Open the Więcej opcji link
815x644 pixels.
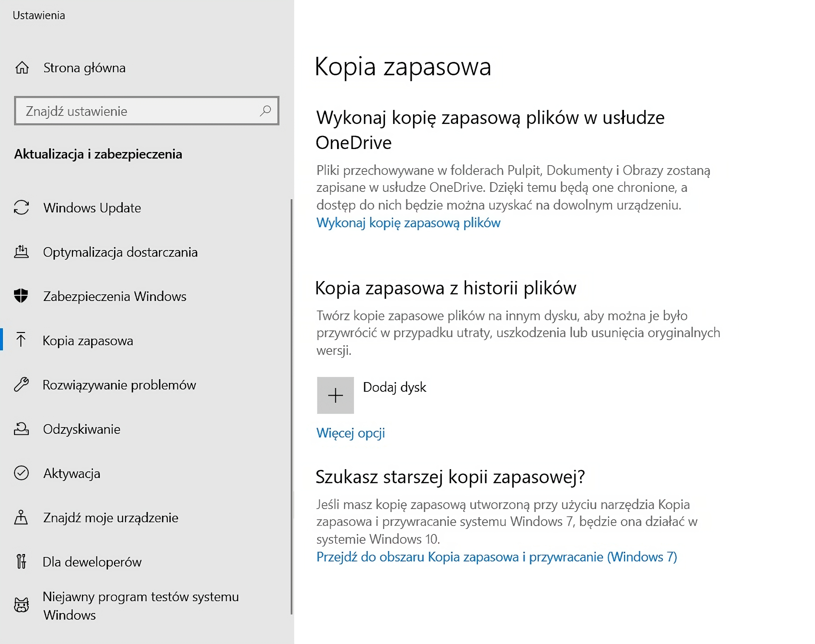350,433
